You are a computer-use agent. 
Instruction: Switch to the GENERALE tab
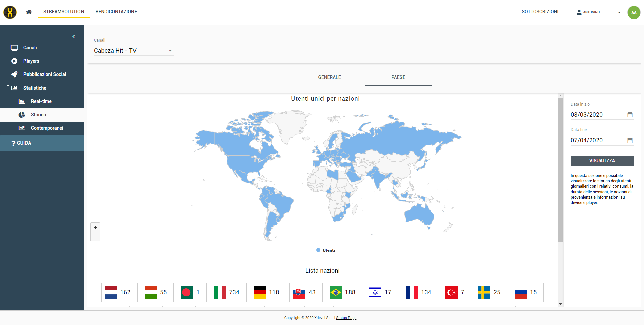coord(329,77)
